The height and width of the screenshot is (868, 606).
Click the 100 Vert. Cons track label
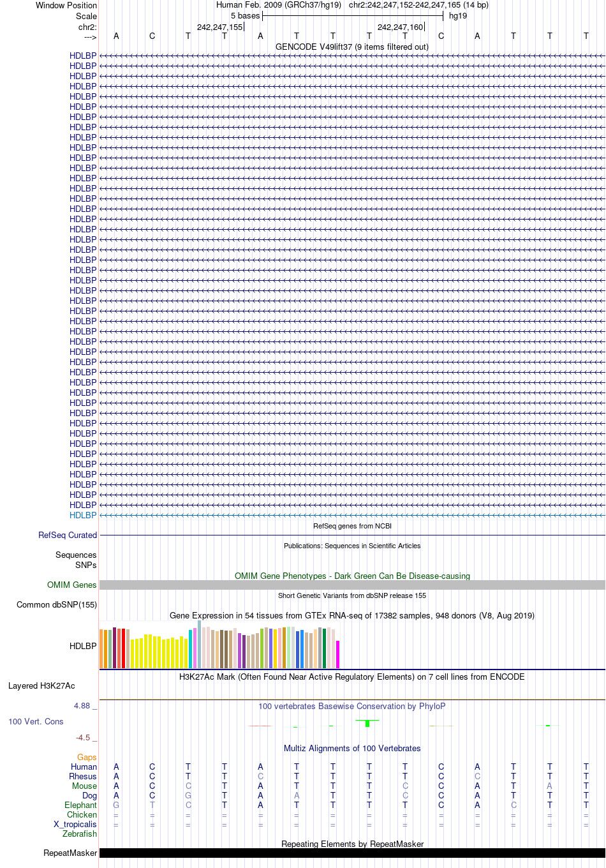[36, 721]
